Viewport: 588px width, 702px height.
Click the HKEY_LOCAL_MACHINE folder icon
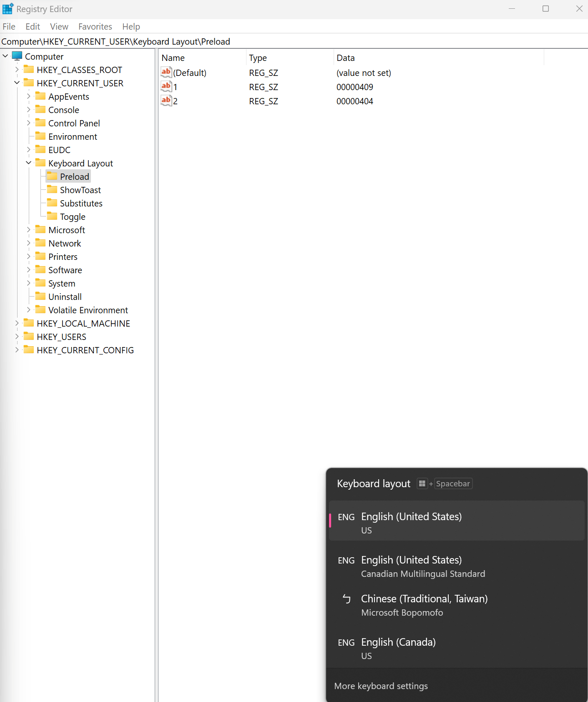pyautogui.click(x=29, y=323)
